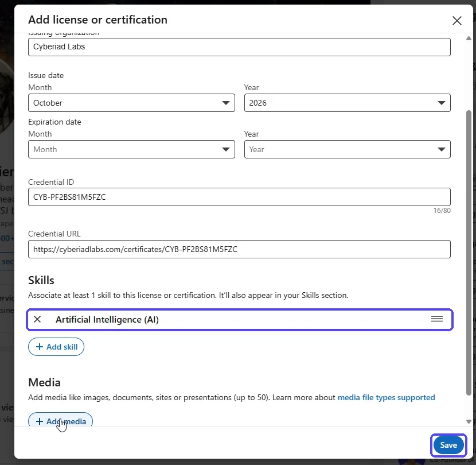This screenshot has height=465, width=476.
Task: Open the media file types supported link
Action: coord(386,397)
